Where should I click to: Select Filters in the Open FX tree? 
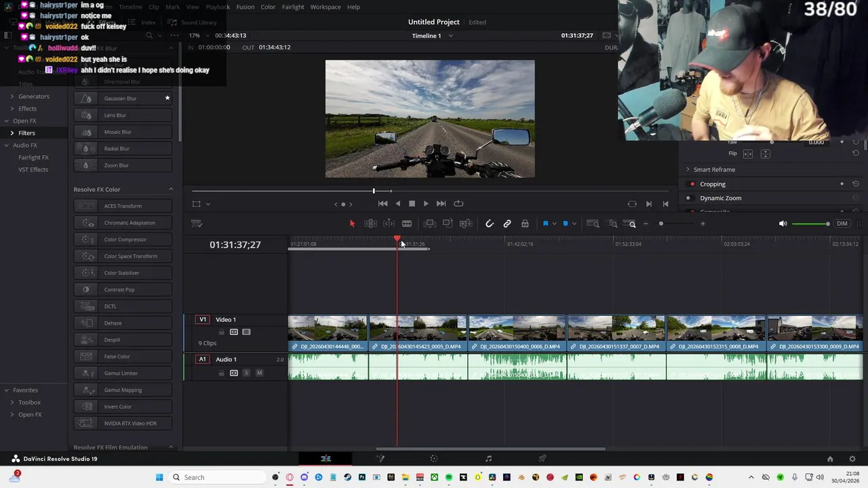tap(26, 133)
